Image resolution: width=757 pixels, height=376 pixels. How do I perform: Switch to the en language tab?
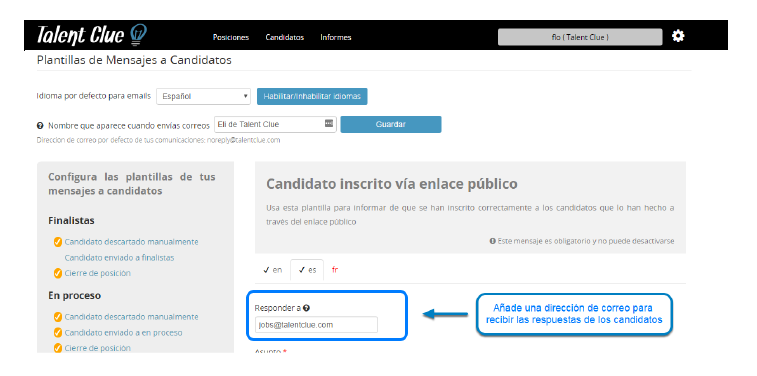pyautogui.click(x=273, y=270)
